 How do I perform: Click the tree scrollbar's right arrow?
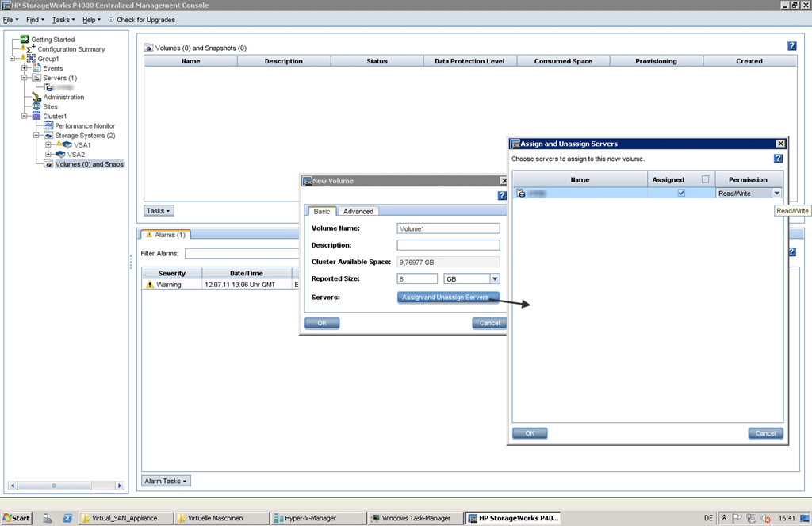(x=120, y=486)
